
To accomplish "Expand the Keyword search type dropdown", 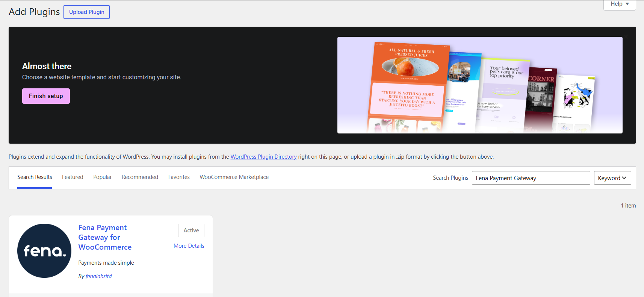I will (x=612, y=178).
